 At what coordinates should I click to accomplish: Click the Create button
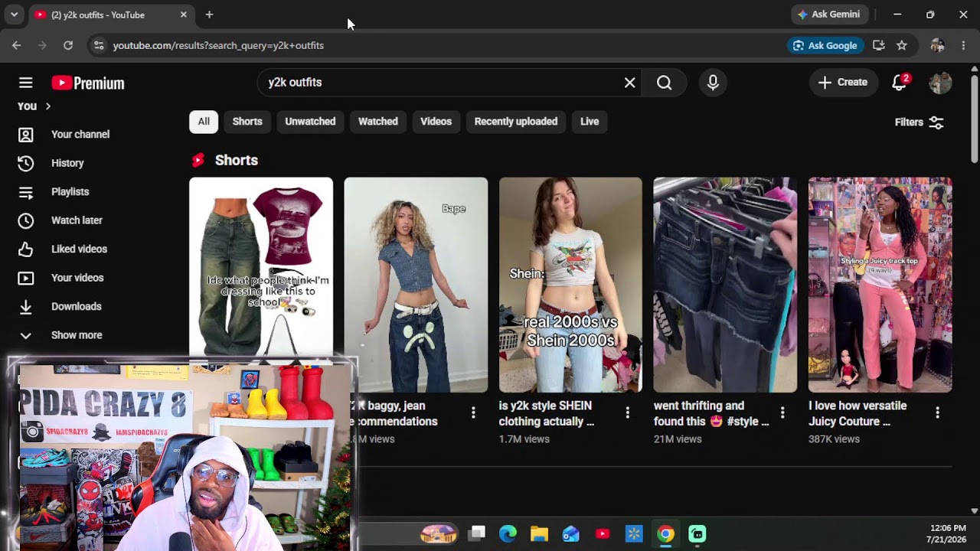[843, 83]
